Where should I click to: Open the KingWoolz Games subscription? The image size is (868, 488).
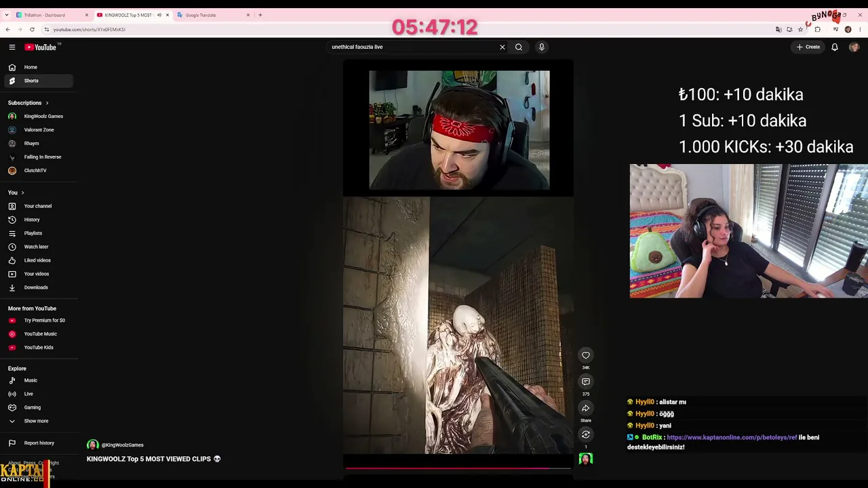[x=38, y=117]
